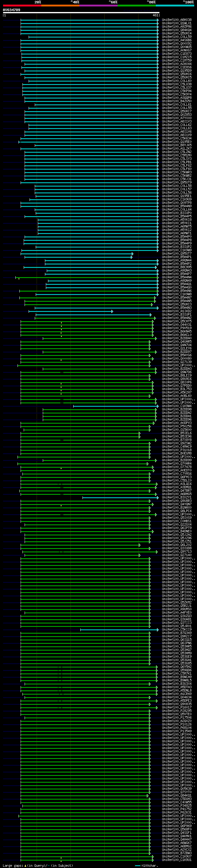Select the UniRef100_Q84KQ4 label
Viewport: 197px width, 868px height.
pos(177,30)
